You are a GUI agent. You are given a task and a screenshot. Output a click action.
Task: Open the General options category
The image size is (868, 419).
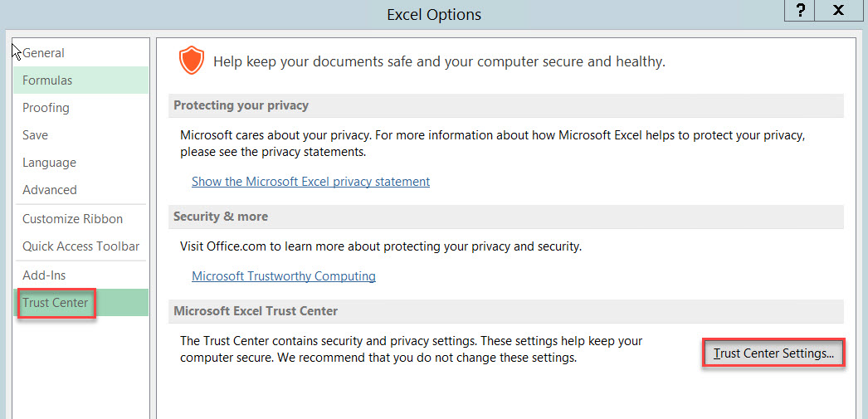[x=43, y=53]
